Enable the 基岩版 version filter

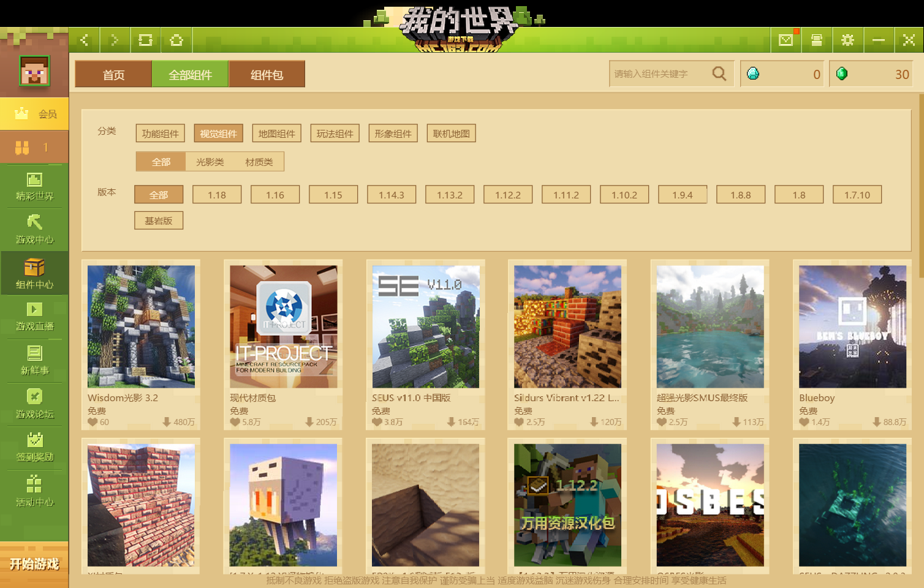click(x=158, y=220)
